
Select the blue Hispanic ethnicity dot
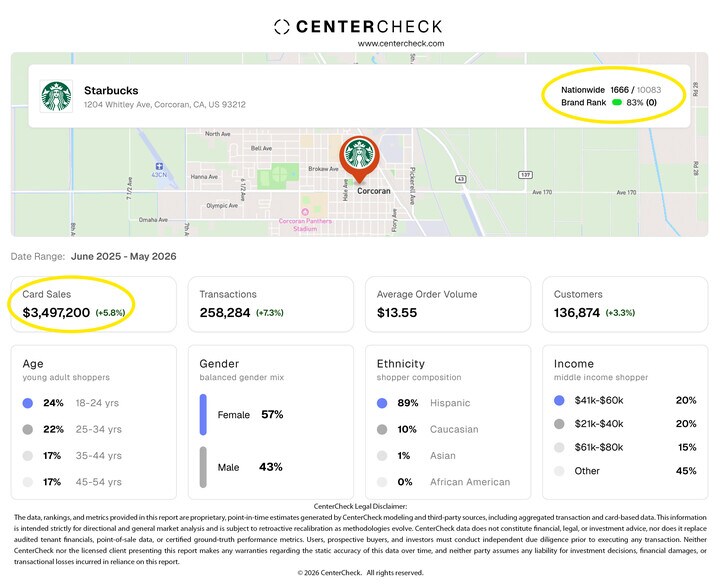pos(382,403)
